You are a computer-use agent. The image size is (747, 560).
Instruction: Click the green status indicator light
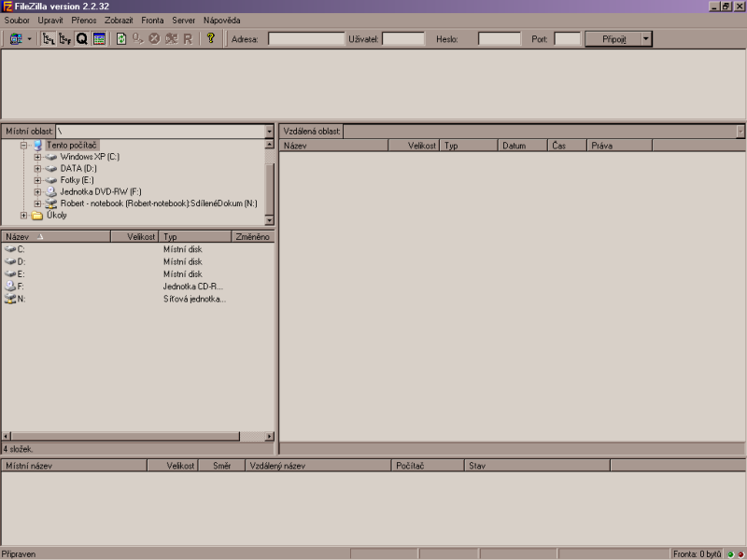pyautogui.click(x=730, y=554)
